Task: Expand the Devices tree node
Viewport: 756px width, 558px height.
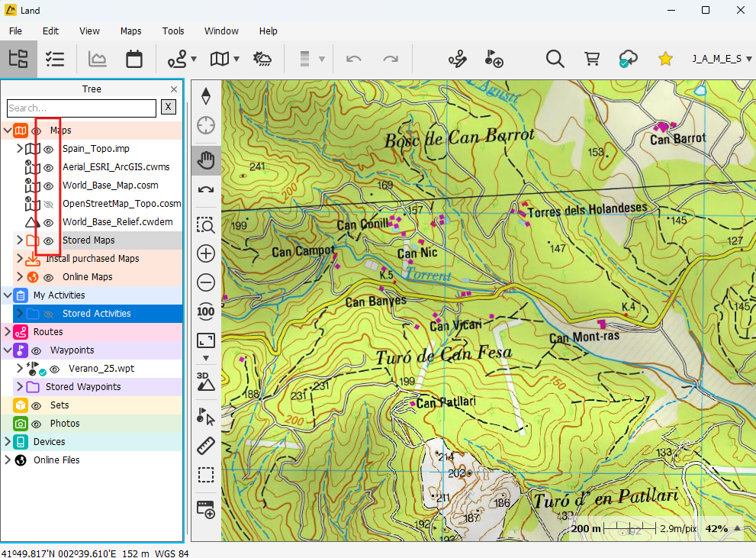Action: [8, 442]
